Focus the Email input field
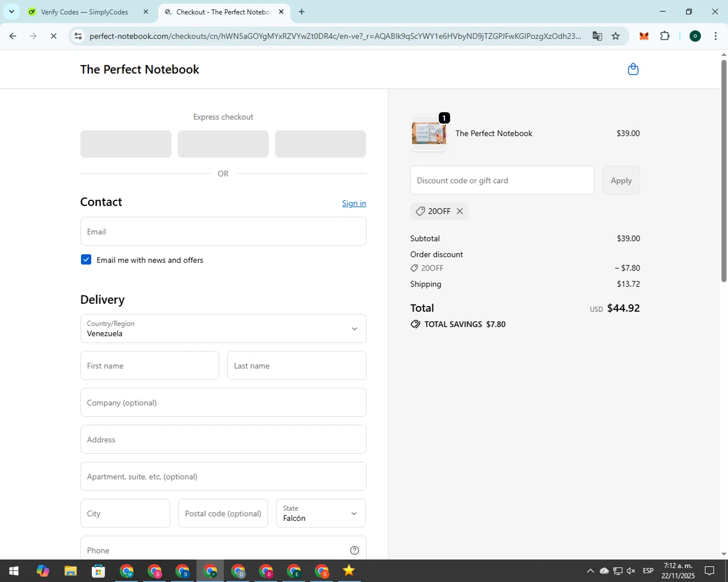This screenshot has height=582, width=728. [223, 231]
